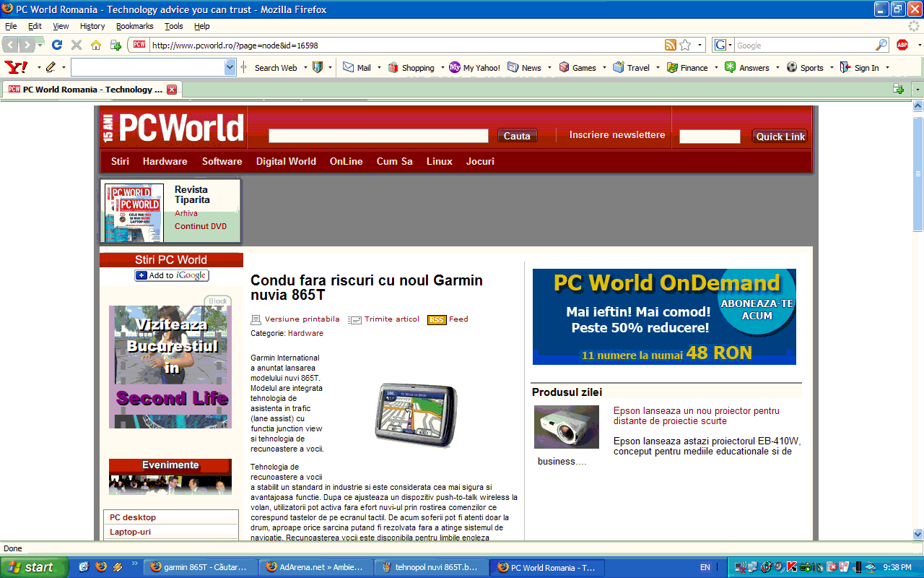Bookmark this page with the star icon
The image size is (924, 578).
pyautogui.click(x=685, y=45)
